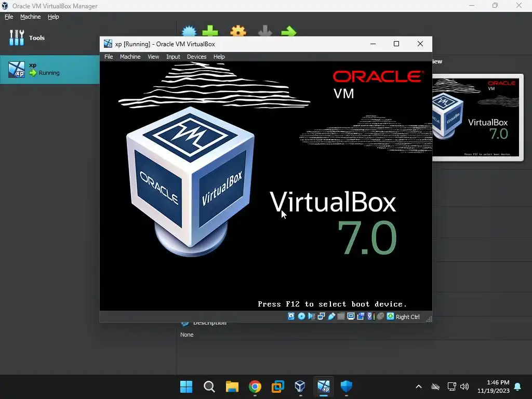Open the Devices menu in the VM window
The image size is (532, 399).
coord(197,57)
